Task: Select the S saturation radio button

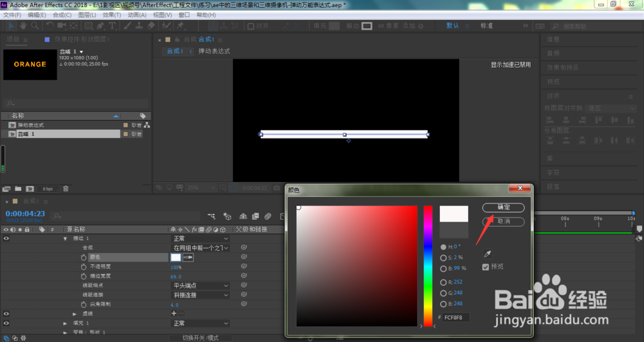Action: pos(443,258)
